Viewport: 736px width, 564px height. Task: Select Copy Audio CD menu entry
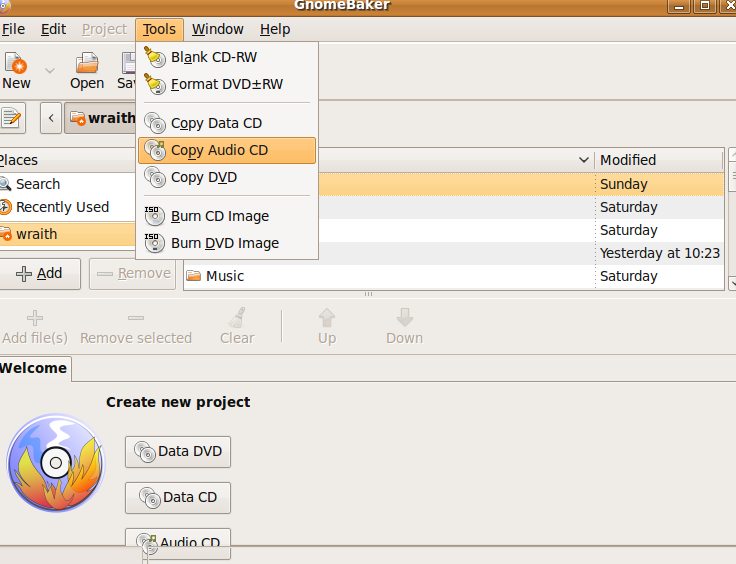[x=227, y=150]
